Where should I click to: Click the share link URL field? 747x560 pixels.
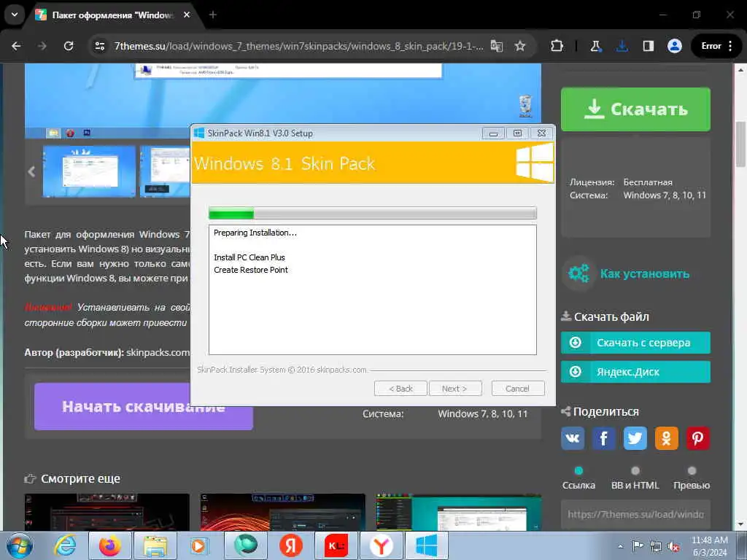(635, 514)
